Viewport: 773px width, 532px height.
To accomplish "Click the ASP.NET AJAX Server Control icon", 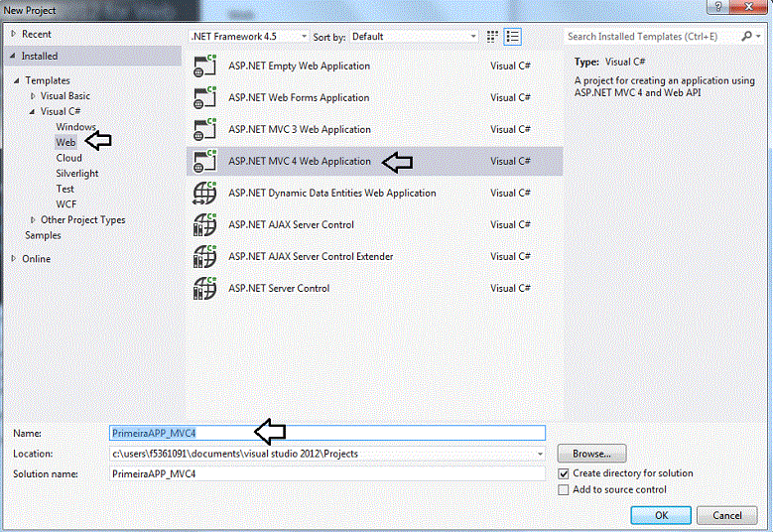I will pyautogui.click(x=204, y=225).
